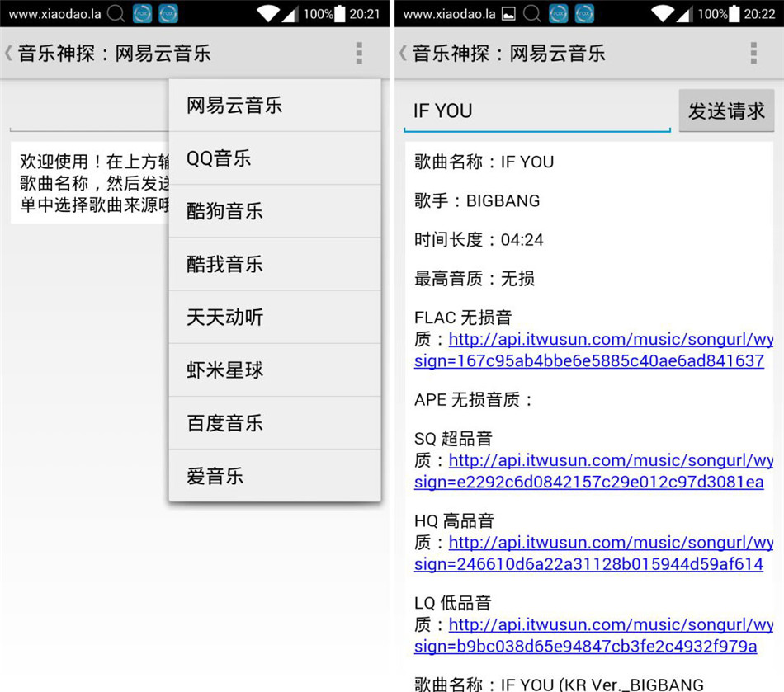This screenshot has height=692, width=784.
Task: Tap the second blue app icon in the left status bar
Action: point(168,13)
